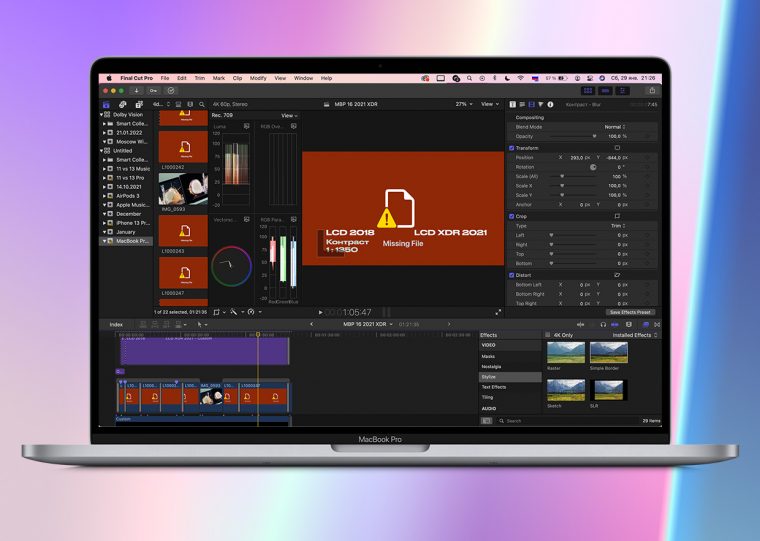Toggle headphones audio skimming icon
Viewport: 760px width, 541px height.
(x=603, y=324)
